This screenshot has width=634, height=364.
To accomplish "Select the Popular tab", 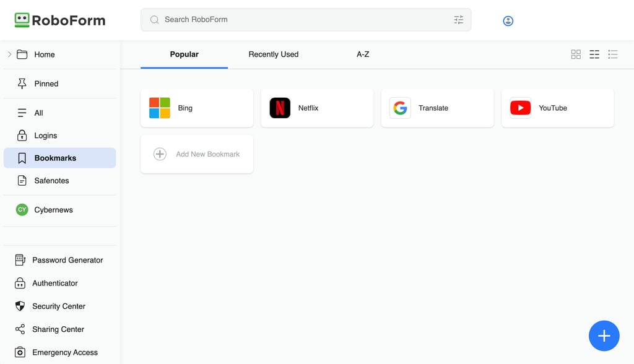I will (185, 54).
